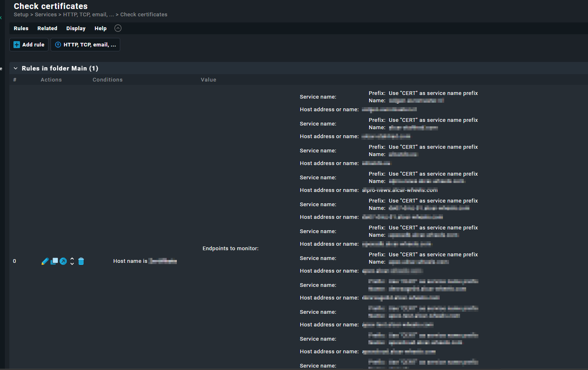Open the Rules menu

[21, 29]
